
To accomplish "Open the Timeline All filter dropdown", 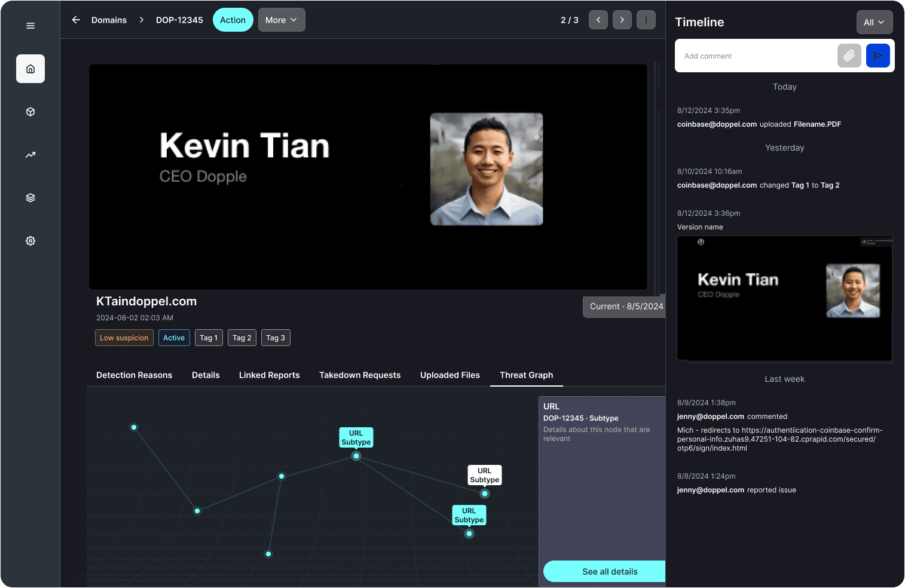I will (x=874, y=22).
